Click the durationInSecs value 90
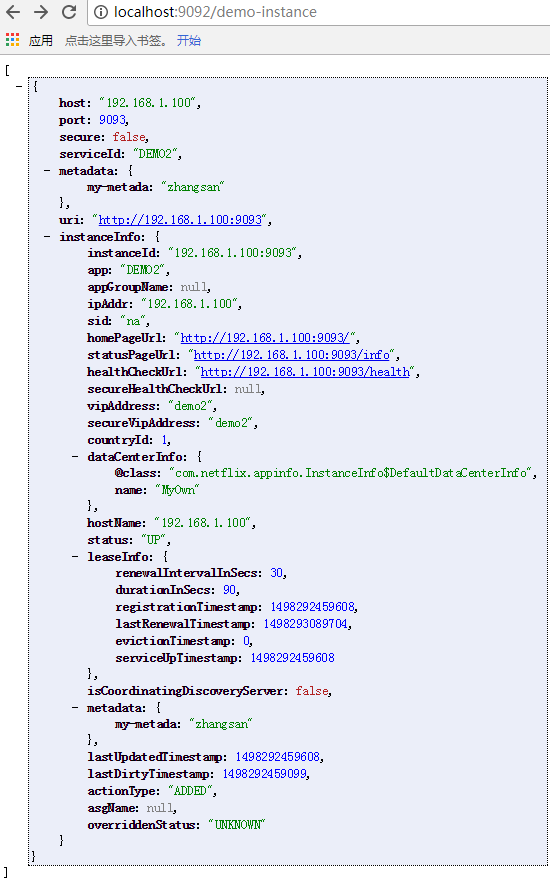550x881 pixels. point(229,590)
